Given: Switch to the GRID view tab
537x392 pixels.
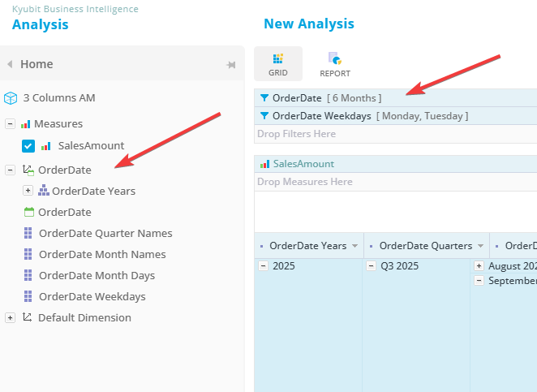Looking at the screenshot, I should (x=278, y=64).
